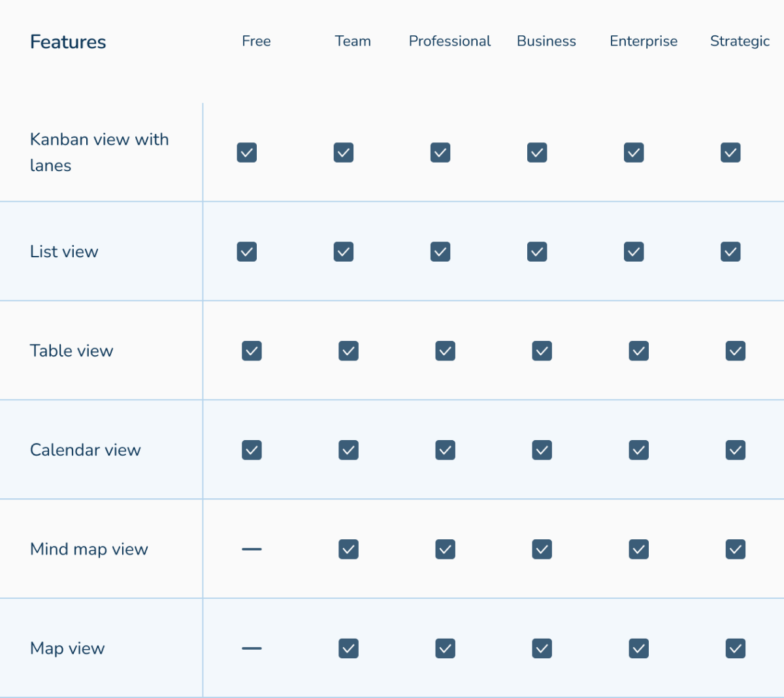The height and width of the screenshot is (698, 784).
Task: Click the Kanban view checkmark under Free
Action: coord(246,153)
